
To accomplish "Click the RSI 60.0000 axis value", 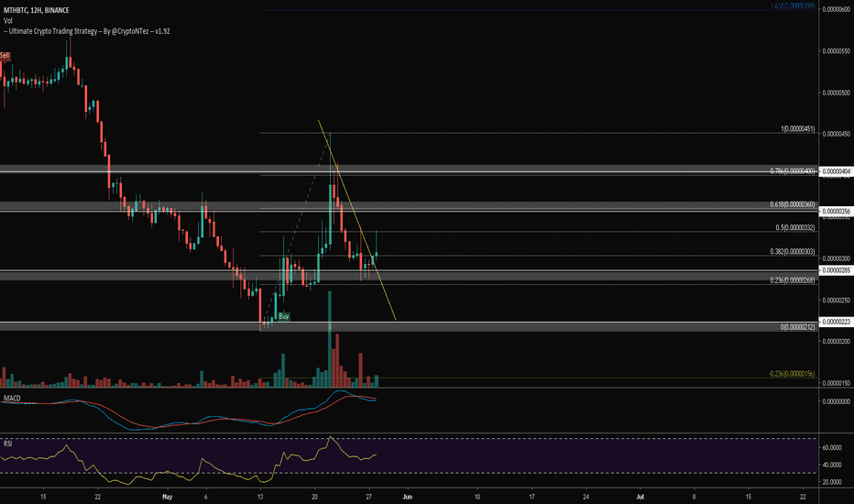I will click(832, 448).
